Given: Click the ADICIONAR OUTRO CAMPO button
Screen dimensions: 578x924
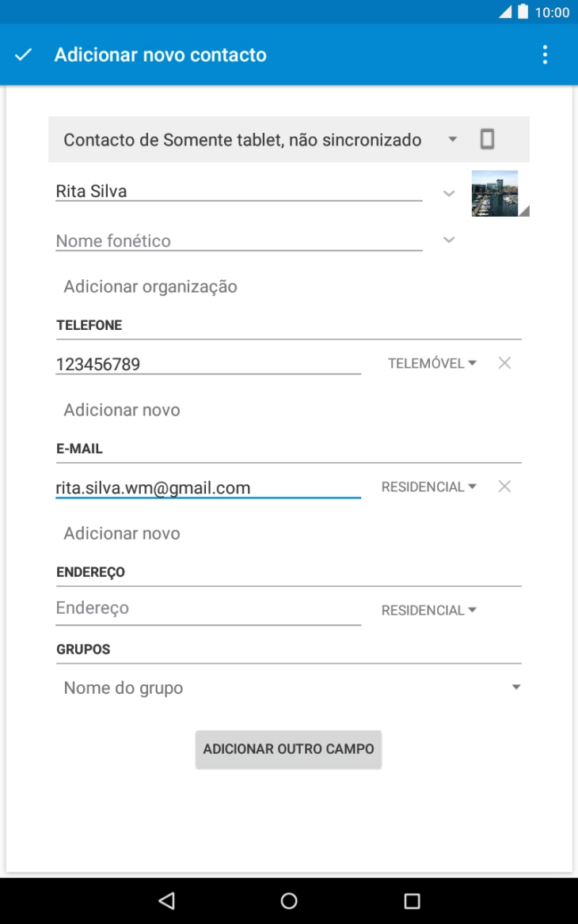Looking at the screenshot, I should pos(288,749).
